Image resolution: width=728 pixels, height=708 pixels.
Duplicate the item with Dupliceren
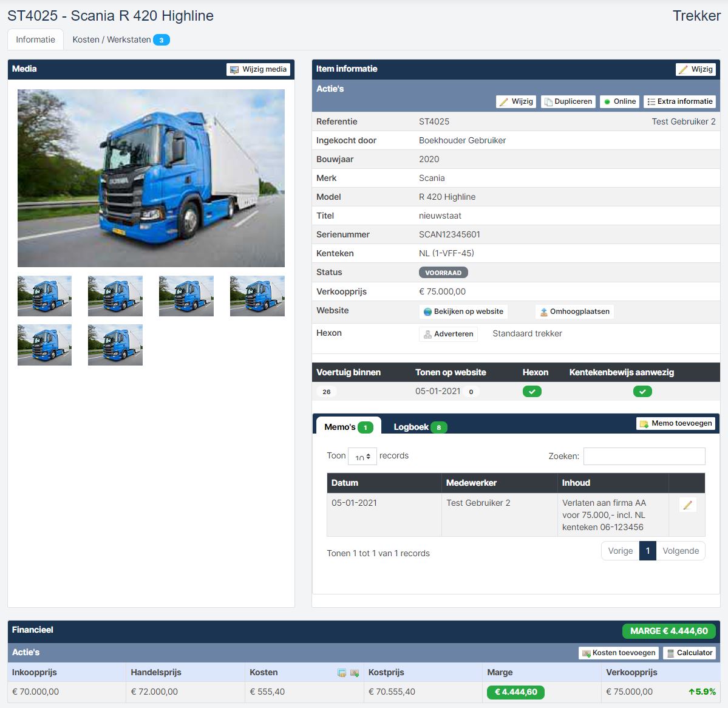click(x=568, y=101)
